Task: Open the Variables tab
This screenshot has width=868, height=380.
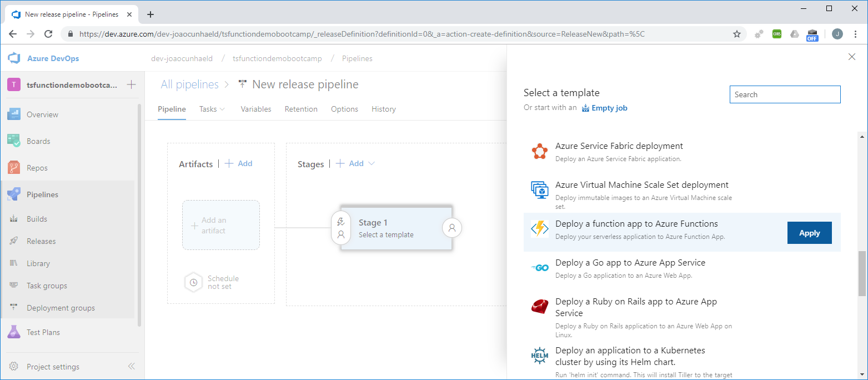Action: click(x=256, y=109)
